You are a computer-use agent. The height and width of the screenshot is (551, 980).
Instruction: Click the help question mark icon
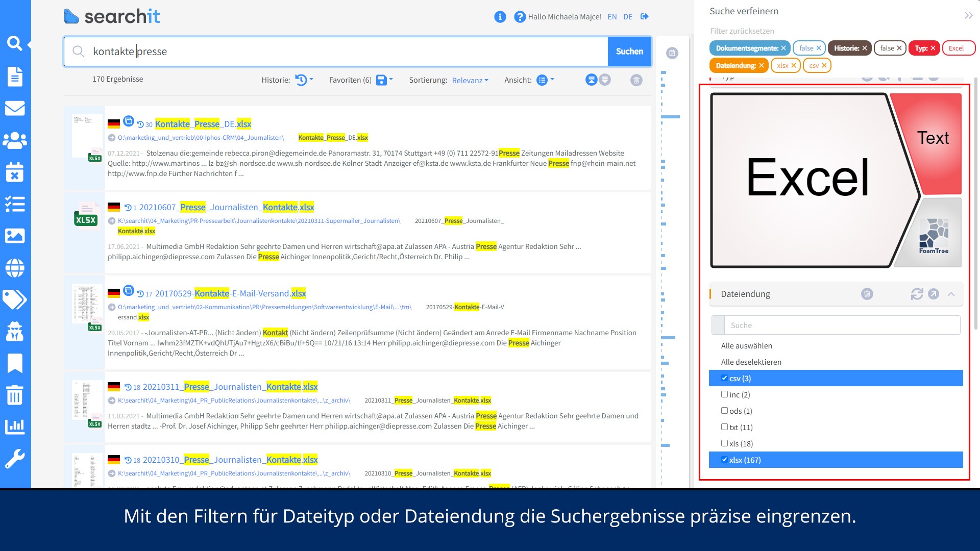click(520, 17)
